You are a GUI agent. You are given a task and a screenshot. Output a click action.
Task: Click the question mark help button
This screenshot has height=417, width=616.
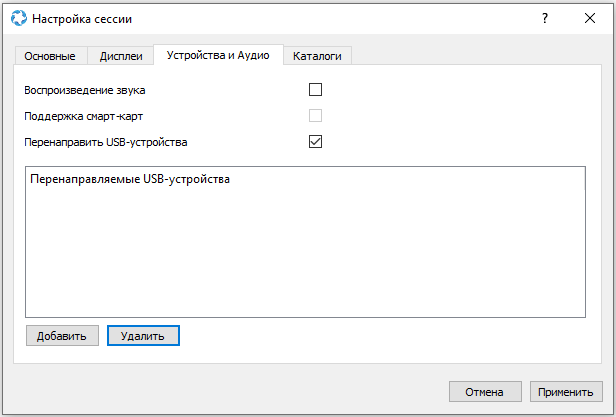545,18
